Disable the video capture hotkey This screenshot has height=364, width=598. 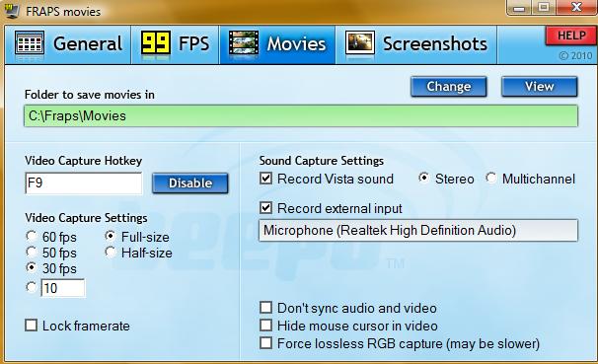(190, 183)
